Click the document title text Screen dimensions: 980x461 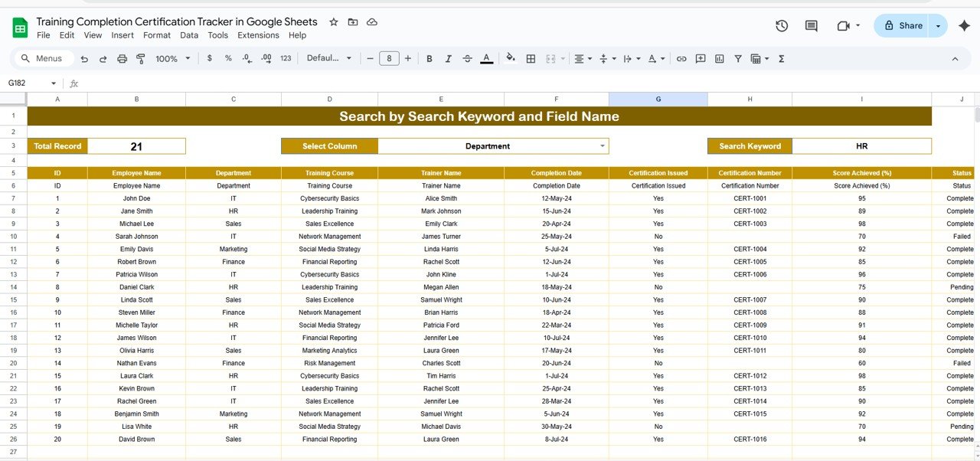tap(177, 21)
